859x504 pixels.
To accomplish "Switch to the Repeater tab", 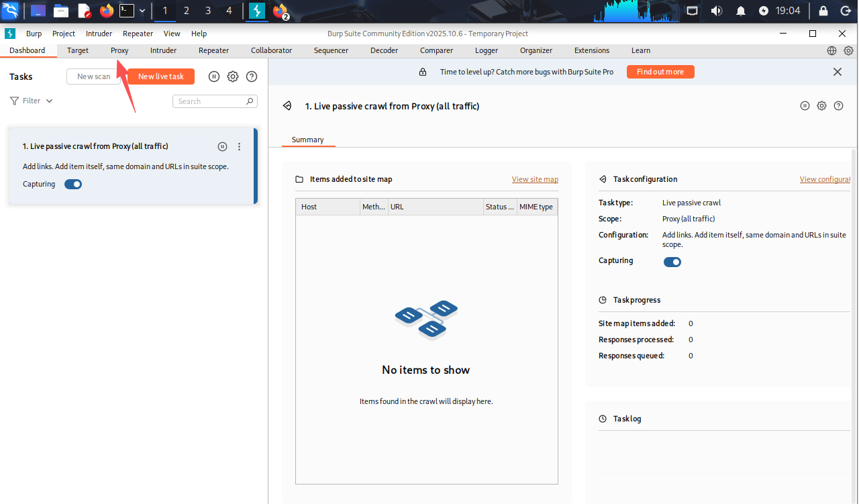I will pos(213,50).
